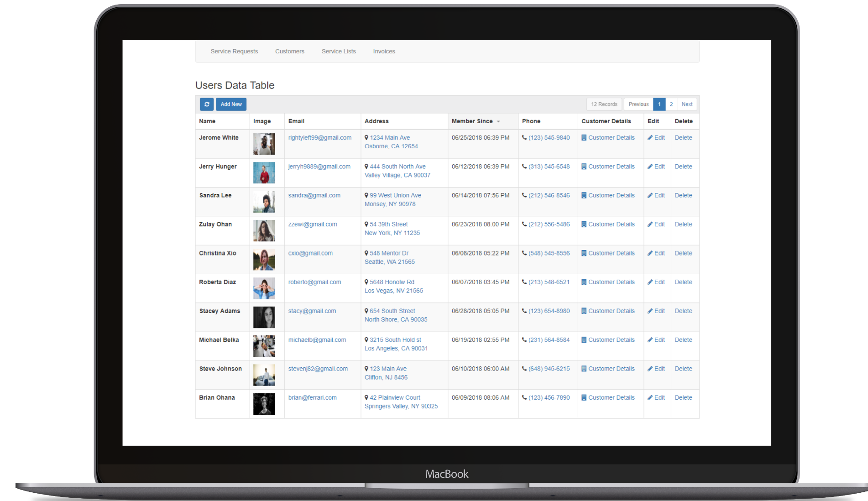Click the phone icon beside (648) 945-6215

point(524,368)
